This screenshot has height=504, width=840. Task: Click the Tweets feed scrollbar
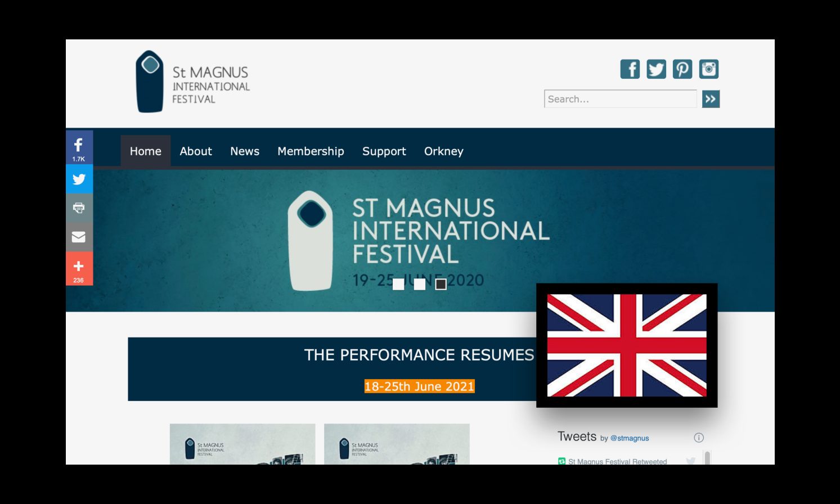coord(707,457)
